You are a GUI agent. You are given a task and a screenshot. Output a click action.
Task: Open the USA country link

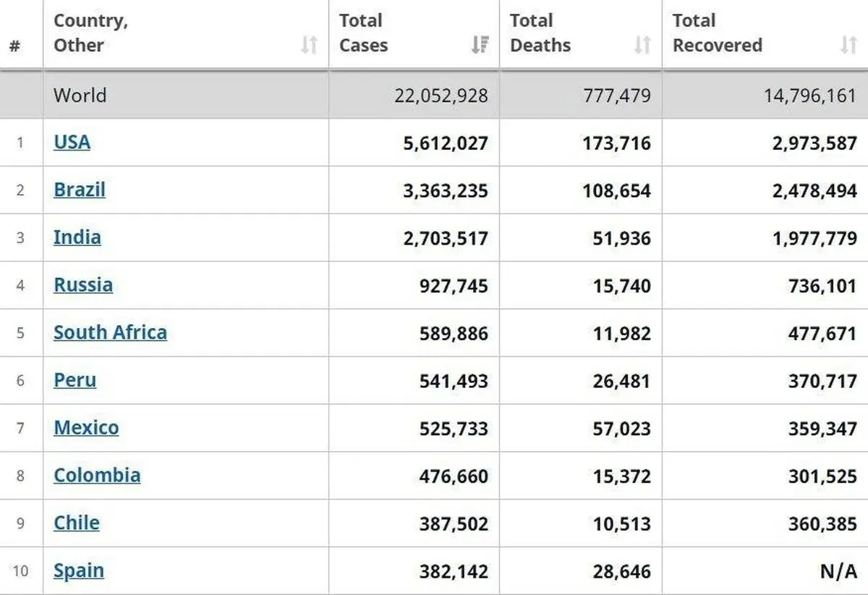coord(72,142)
